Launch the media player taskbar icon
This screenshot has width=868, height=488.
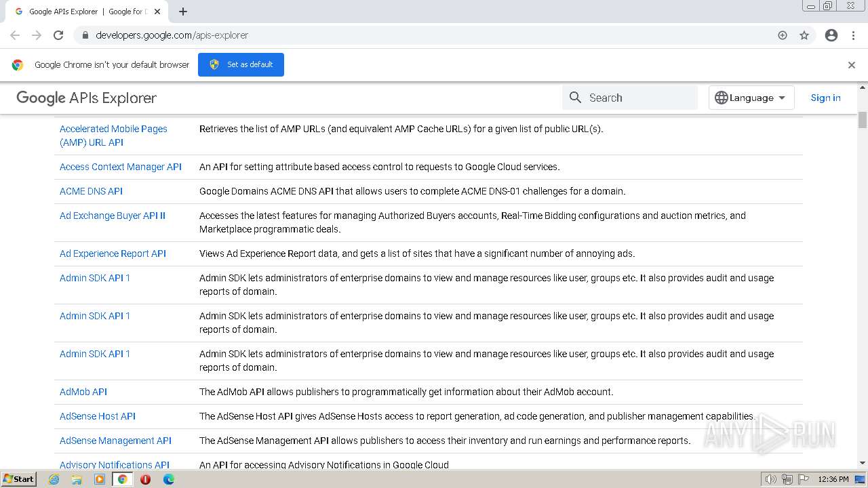coord(100,479)
